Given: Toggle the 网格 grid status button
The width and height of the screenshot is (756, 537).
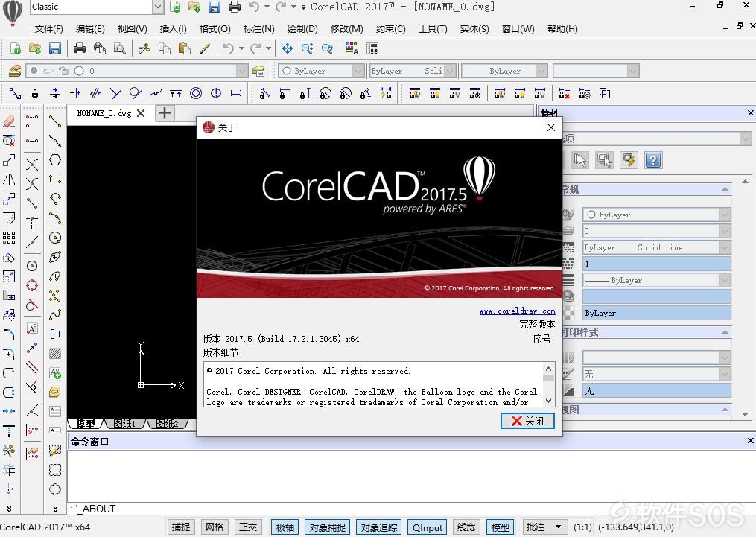Looking at the screenshot, I should 215,527.
